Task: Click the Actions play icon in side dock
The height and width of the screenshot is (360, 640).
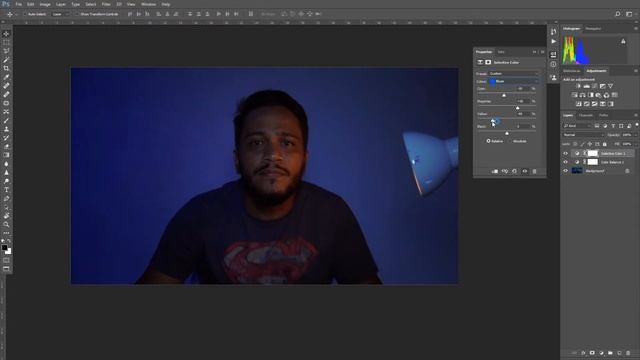Action: tap(553, 42)
